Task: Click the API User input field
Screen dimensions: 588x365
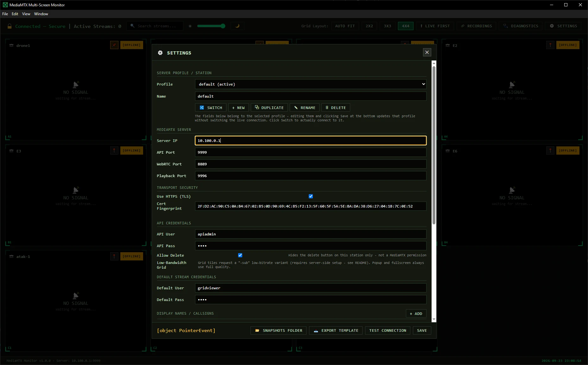Action: point(311,234)
